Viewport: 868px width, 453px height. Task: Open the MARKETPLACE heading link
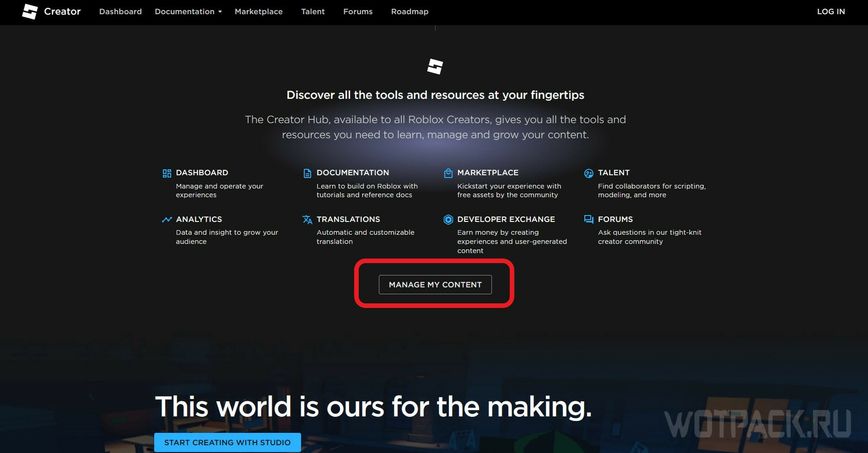488,173
